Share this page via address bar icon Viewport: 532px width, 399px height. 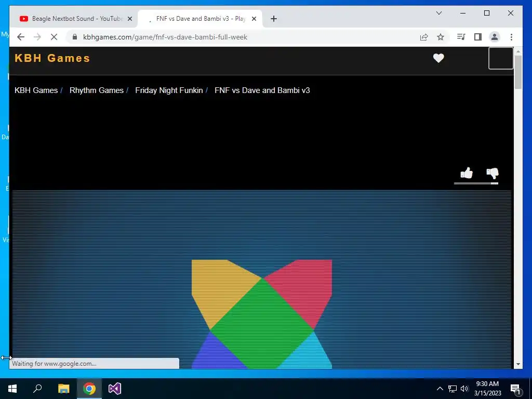(424, 37)
